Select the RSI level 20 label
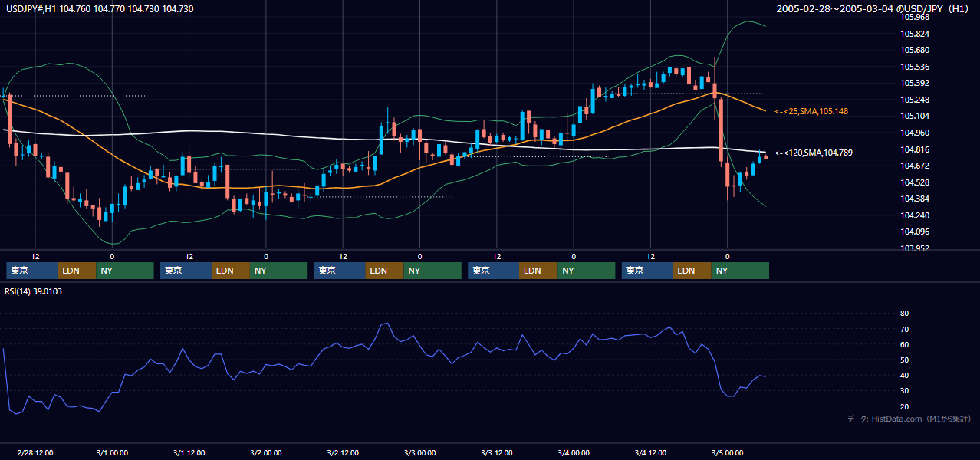This screenshot has height=460, width=980. point(904,406)
